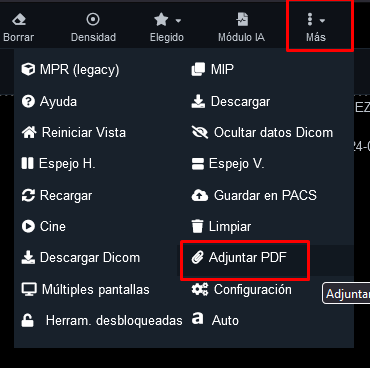Screen dimensions: 370x368
Task: Click the MIP layers icon
Action: click(x=198, y=70)
